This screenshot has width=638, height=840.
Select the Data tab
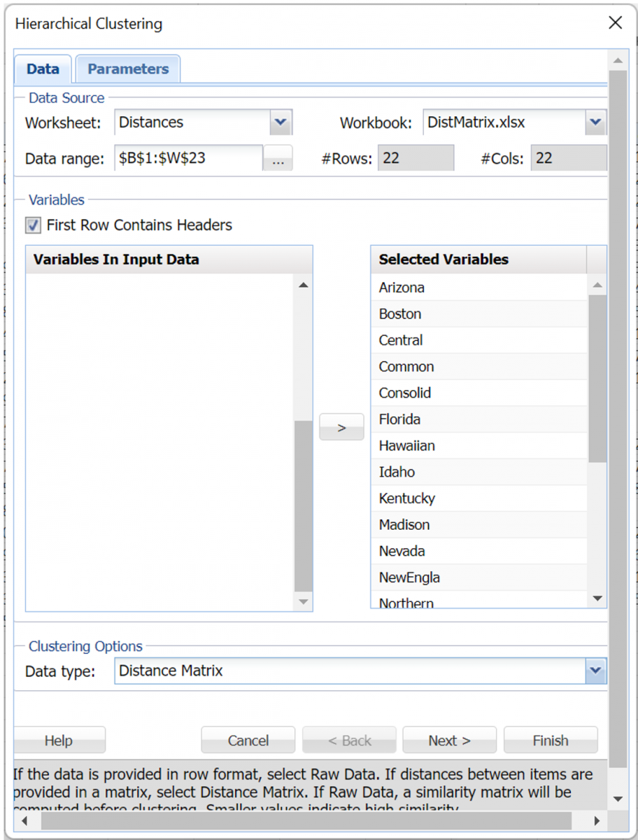(x=42, y=68)
